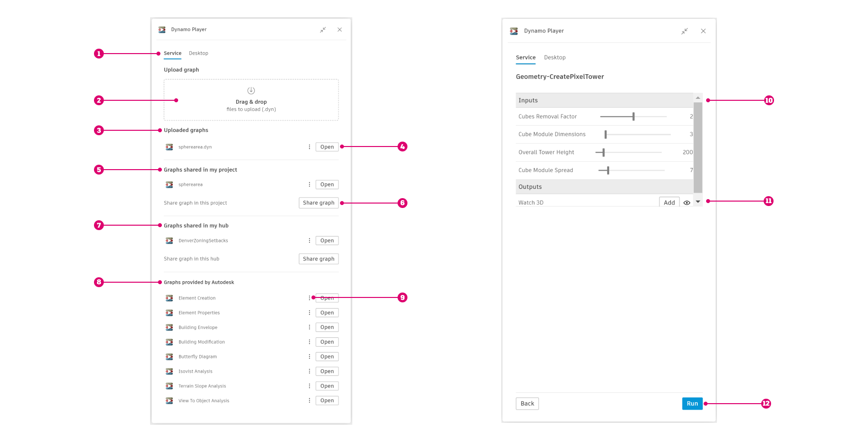868x442 pixels.
Task: Click the spherearea.dyn graph file icon
Action: pyautogui.click(x=169, y=147)
